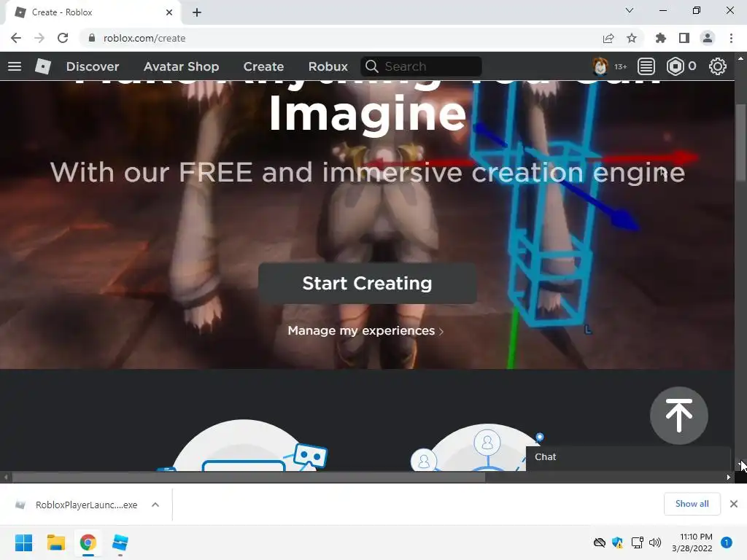
Task: Open network status tray icon
Action: click(637, 542)
